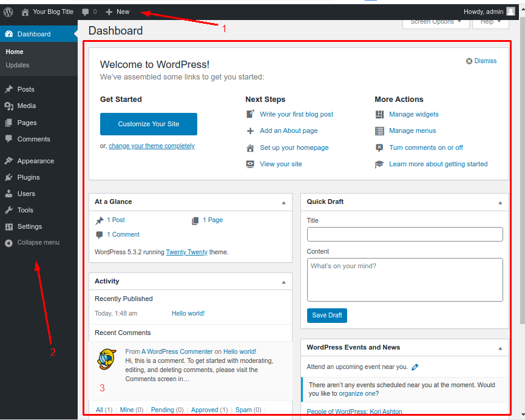This screenshot has width=525, height=420.
Task: Select Home under Dashboard
Action: click(15, 52)
